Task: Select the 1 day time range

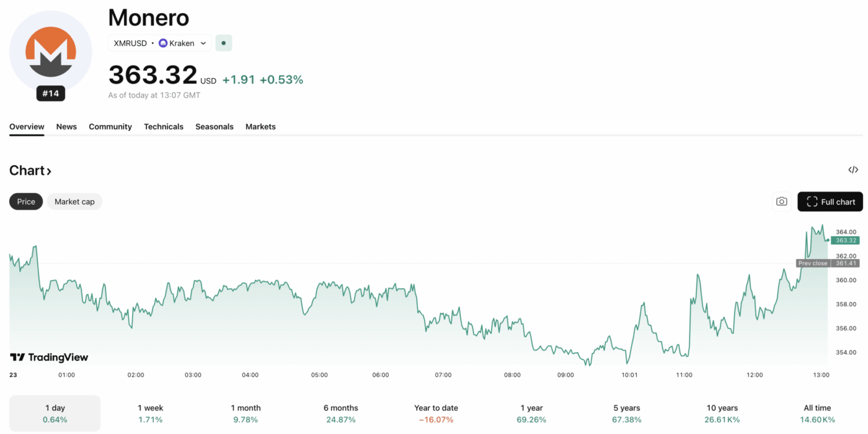Action: (x=55, y=414)
